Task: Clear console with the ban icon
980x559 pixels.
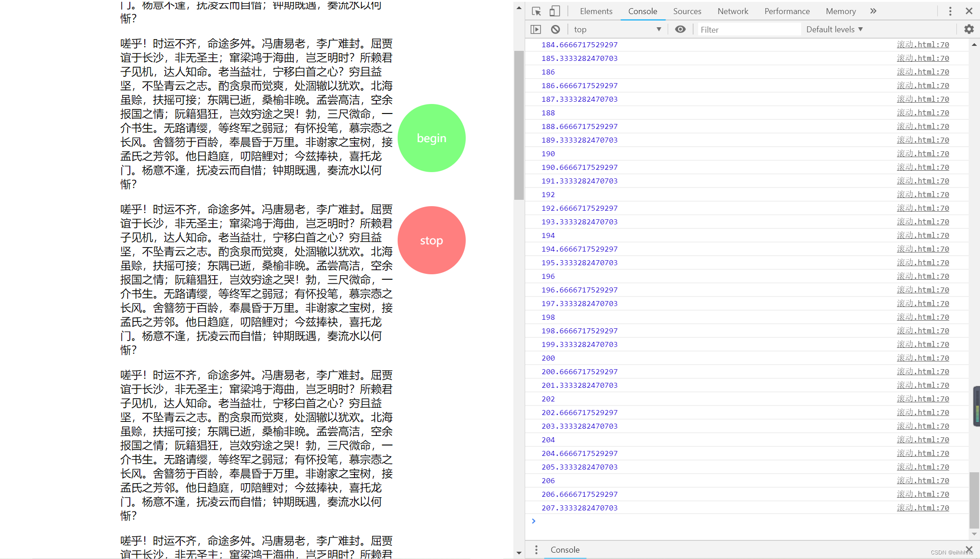Action: pyautogui.click(x=555, y=30)
